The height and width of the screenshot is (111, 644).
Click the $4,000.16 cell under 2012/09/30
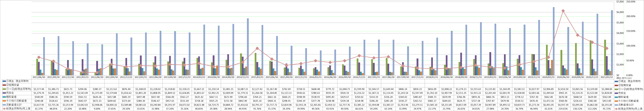coord(111,105)
